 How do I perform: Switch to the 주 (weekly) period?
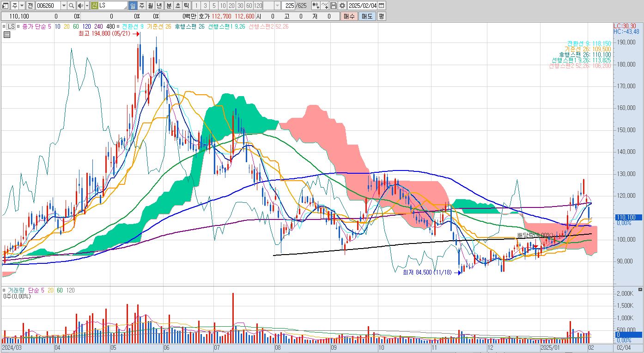(x=142, y=6)
